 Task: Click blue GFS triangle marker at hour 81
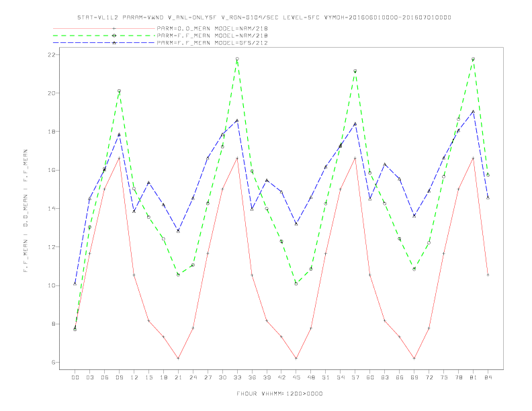(474, 111)
